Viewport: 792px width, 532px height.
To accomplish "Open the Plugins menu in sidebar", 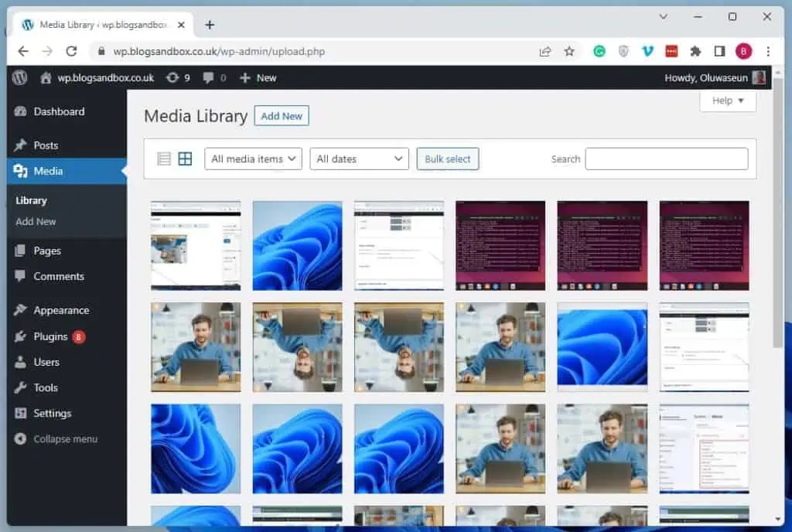I will click(x=50, y=336).
